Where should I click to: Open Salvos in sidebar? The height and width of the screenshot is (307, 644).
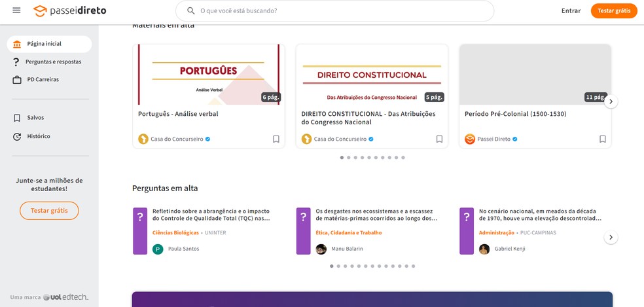pos(49,118)
